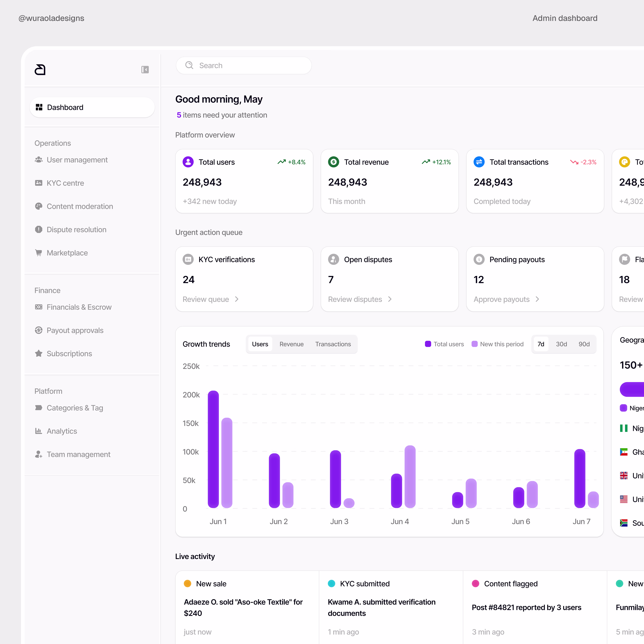Click the Total revenue dollar icon
This screenshot has height=644, width=644.
point(334,162)
